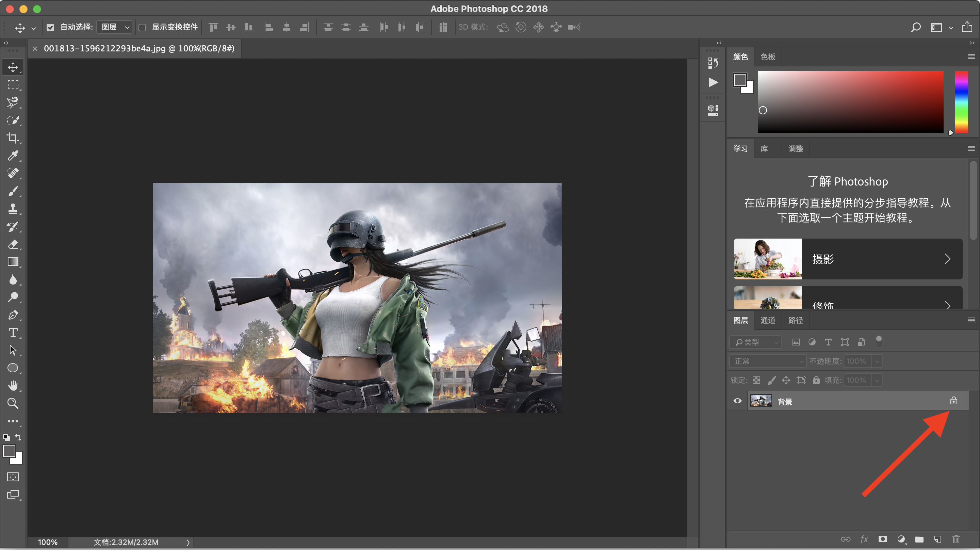This screenshot has height=550, width=980.
Task: Toggle lock position
Action: (x=786, y=380)
